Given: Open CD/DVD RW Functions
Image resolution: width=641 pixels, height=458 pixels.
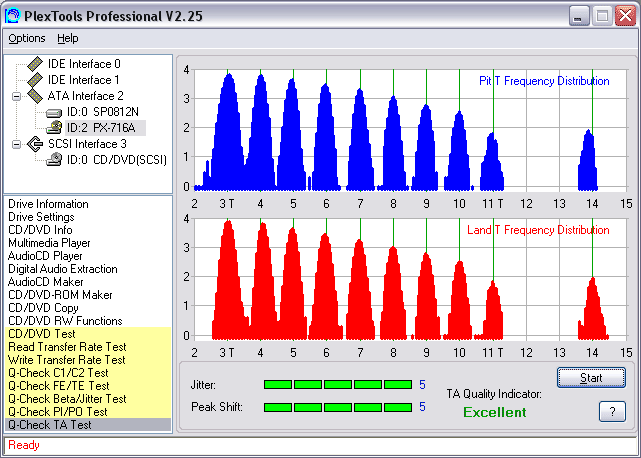Looking at the screenshot, I should point(65,321).
